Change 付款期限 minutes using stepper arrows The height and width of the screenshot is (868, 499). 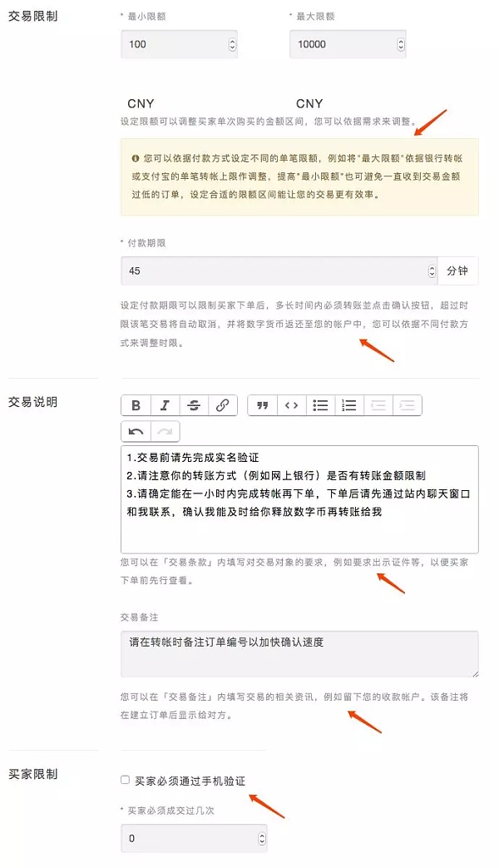[432, 270]
